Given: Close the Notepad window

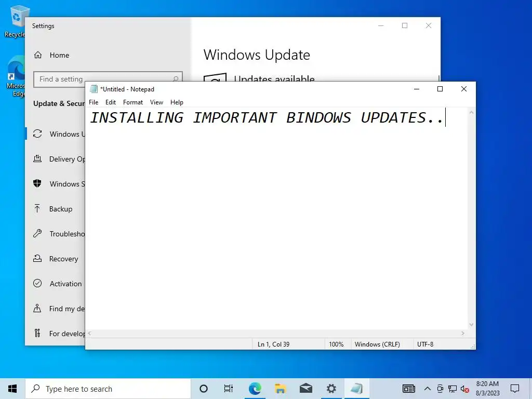Looking at the screenshot, I should pyautogui.click(x=464, y=89).
